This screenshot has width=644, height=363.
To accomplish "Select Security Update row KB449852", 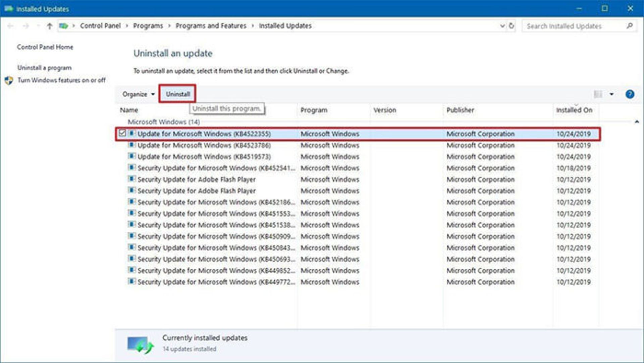I will [x=358, y=271].
